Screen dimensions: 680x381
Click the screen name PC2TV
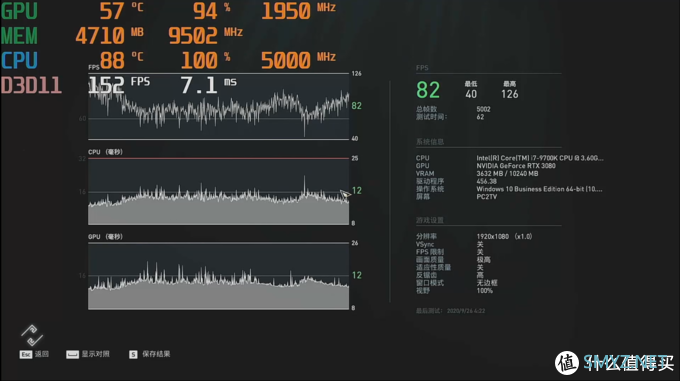click(x=487, y=197)
